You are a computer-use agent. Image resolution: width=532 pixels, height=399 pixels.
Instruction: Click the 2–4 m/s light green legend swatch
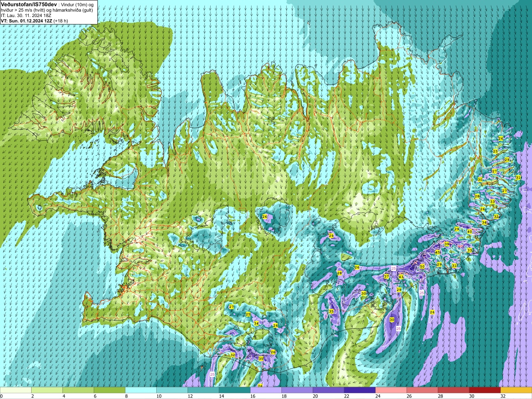coord(47,390)
